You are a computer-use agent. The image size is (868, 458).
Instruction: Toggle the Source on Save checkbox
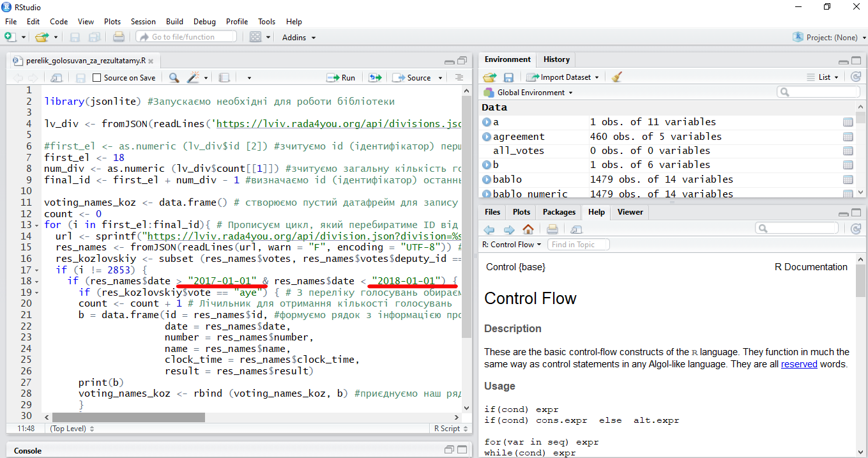97,78
